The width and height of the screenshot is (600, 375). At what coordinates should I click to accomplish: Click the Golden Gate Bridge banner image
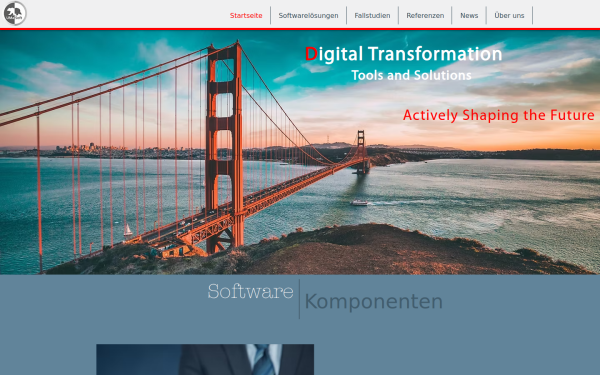300,152
